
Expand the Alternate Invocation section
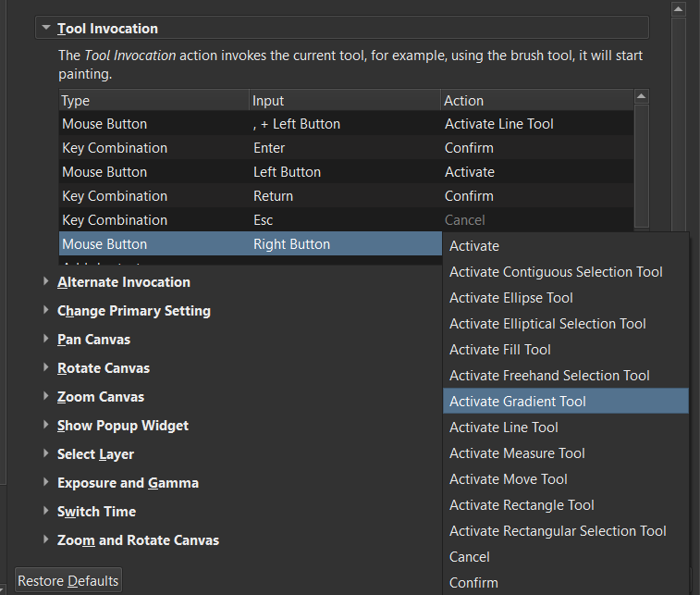pyautogui.click(x=46, y=282)
